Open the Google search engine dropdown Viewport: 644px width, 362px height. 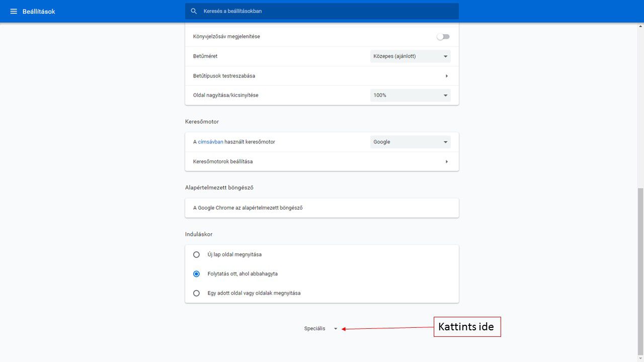pos(410,142)
